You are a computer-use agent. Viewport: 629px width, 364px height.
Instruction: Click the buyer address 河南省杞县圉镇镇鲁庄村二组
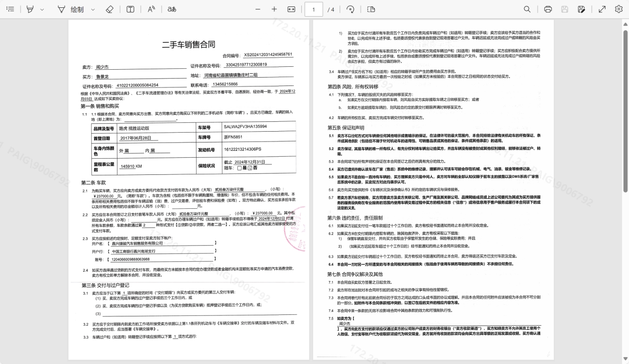pyautogui.click(x=231, y=75)
